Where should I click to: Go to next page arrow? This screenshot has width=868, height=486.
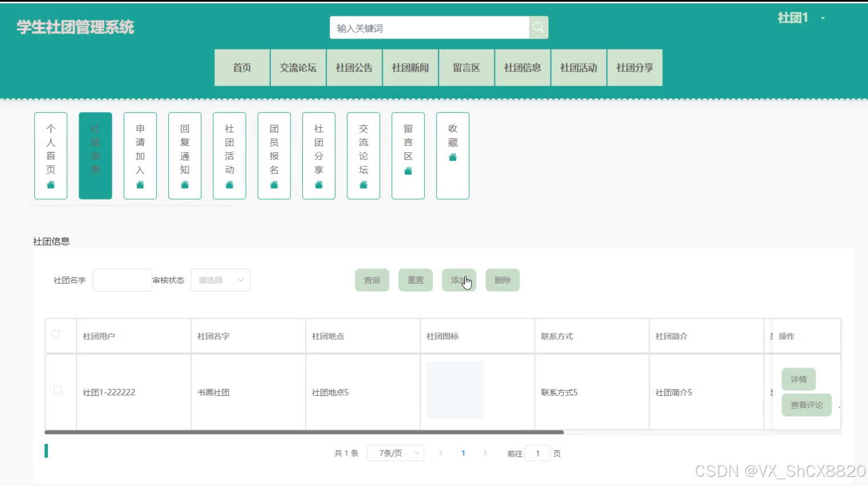click(x=485, y=453)
